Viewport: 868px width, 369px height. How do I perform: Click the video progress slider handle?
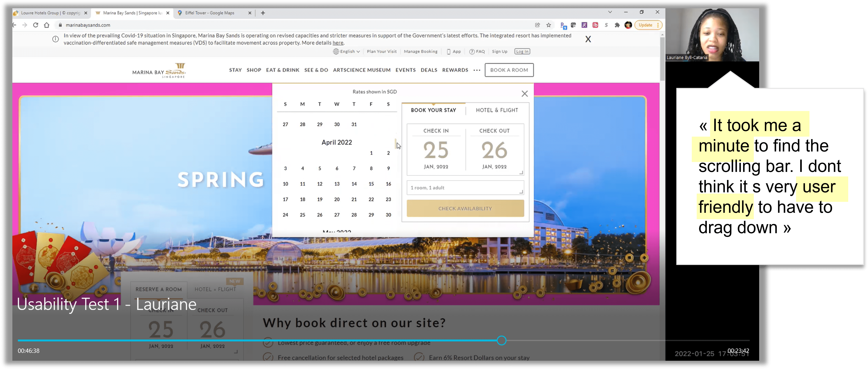[501, 340]
